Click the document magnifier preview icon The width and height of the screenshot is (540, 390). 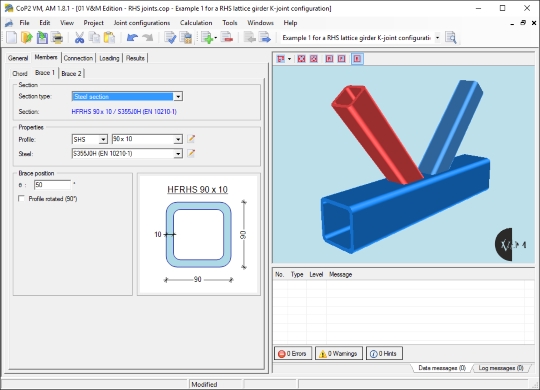pyautogui.click(x=450, y=38)
